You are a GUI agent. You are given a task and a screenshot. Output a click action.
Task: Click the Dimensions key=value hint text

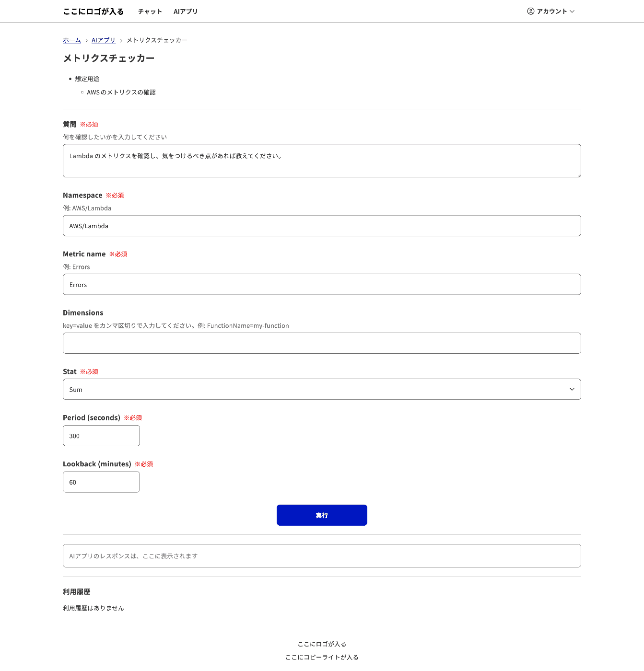[176, 326]
